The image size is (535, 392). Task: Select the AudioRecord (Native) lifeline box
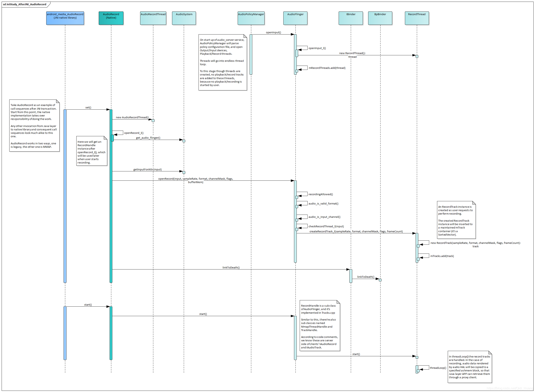(x=111, y=18)
